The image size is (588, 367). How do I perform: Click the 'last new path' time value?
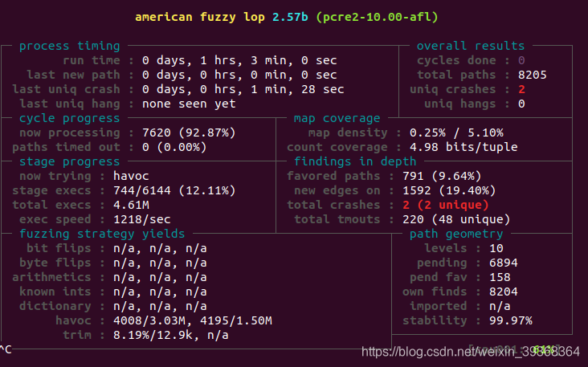[239, 75]
